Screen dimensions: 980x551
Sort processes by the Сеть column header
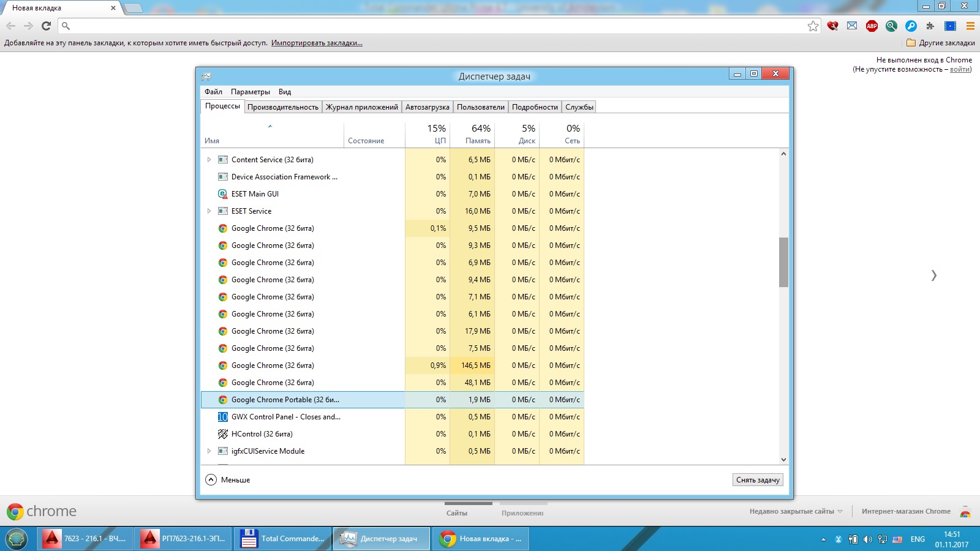(x=562, y=135)
